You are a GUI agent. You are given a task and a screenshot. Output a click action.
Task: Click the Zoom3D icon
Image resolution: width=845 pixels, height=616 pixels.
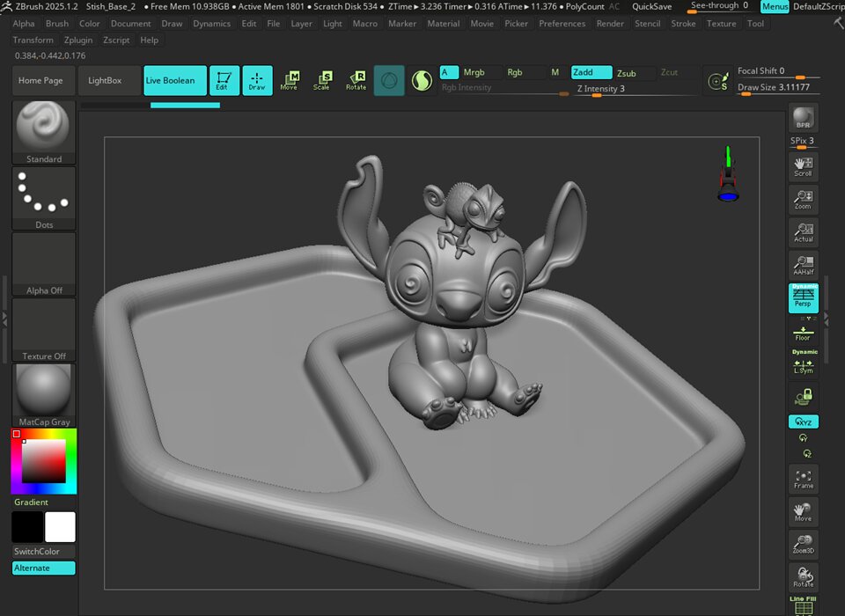803,545
